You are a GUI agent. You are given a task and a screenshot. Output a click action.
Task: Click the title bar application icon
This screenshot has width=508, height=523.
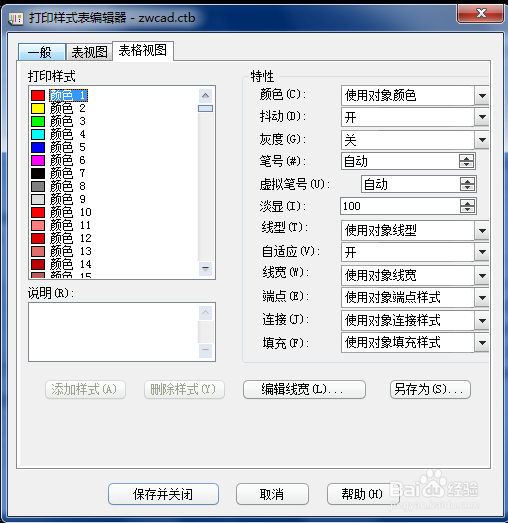coord(16,18)
